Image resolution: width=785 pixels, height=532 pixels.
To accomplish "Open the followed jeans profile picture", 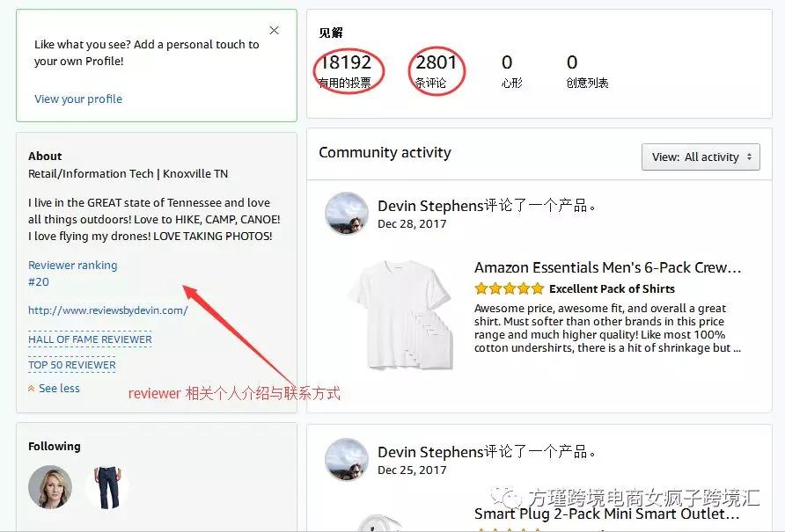I will click(x=107, y=487).
